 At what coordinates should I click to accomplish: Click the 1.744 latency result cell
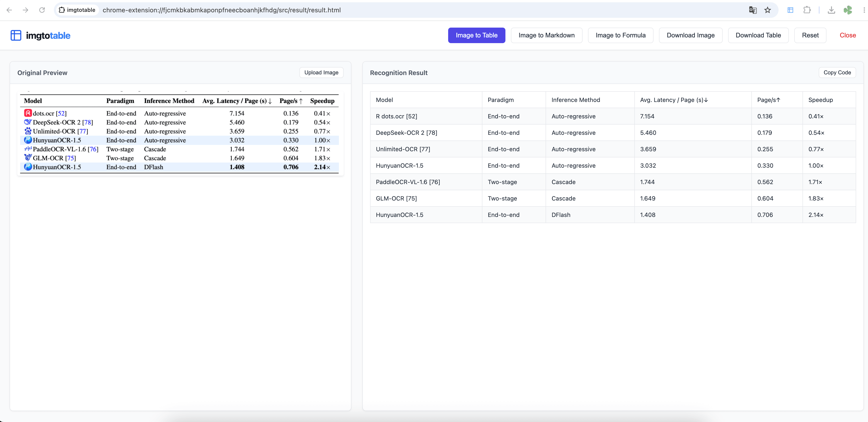pyautogui.click(x=693, y=182)
